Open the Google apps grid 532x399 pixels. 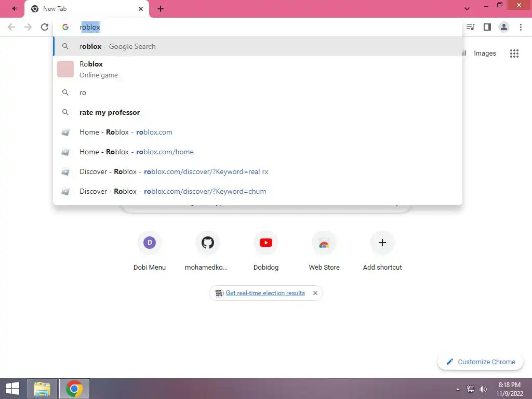coord(514,54)
